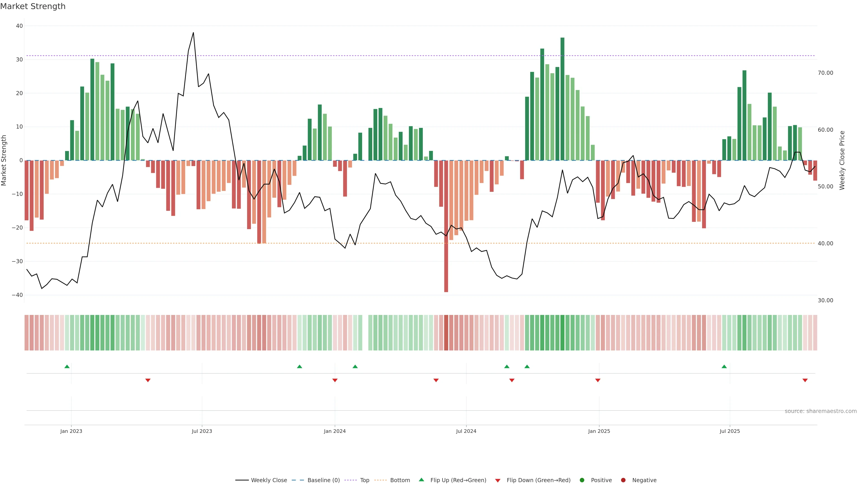Click the green Positive legend circle
This screenshot has width=868, height=488.
582,480
